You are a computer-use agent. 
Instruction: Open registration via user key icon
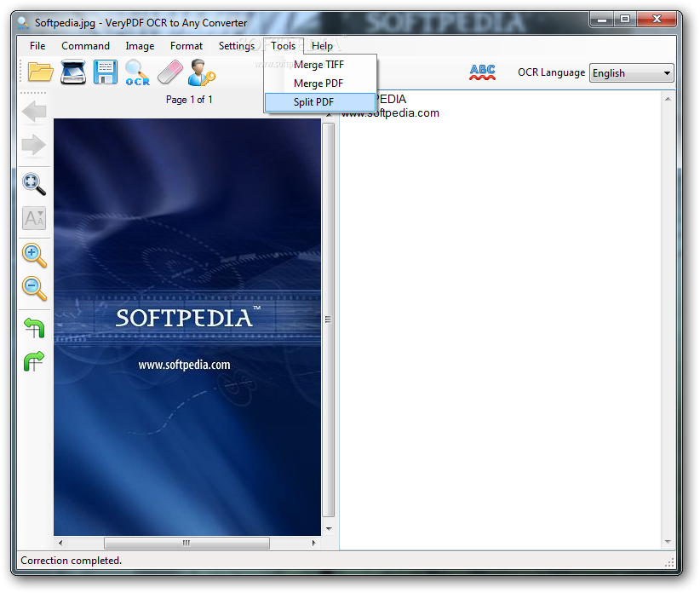pyautogui.click(x=201, y=72)
